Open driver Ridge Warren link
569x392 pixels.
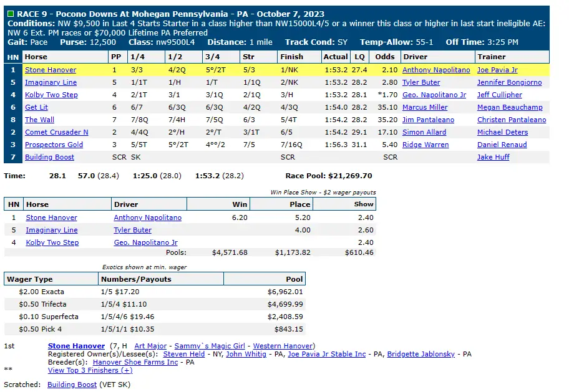click(426, 145)
